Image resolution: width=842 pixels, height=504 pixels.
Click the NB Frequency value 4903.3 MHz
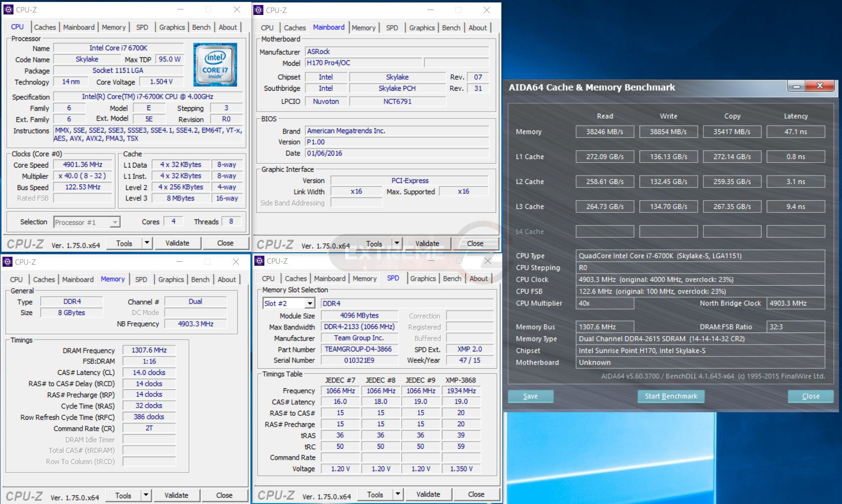tap(196, 324)
